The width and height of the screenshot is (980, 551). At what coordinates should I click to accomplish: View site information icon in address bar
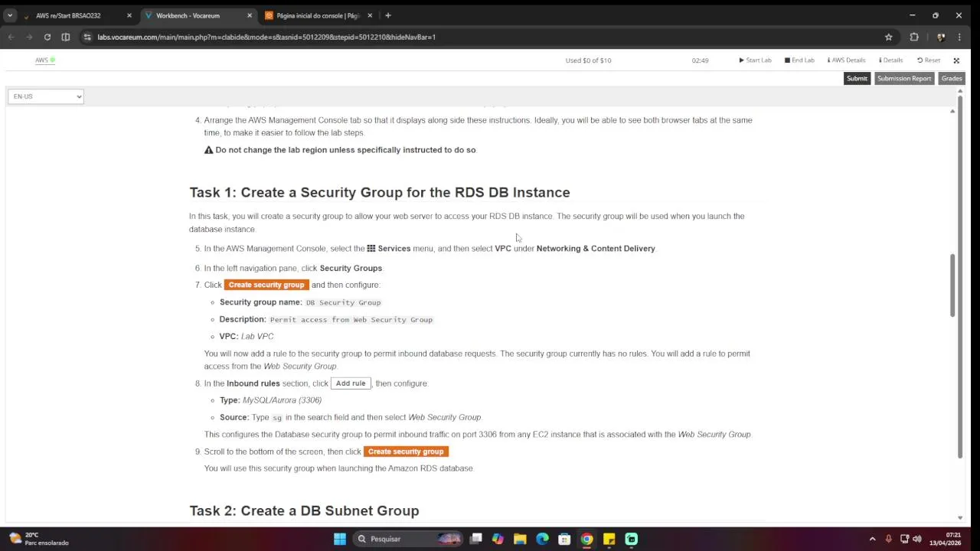(88, 37)
